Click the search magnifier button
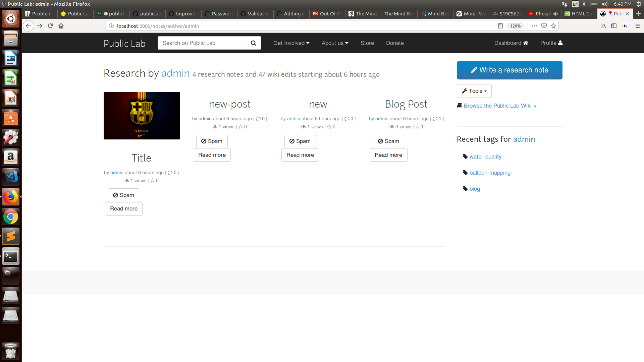Image resolution: width=644 pixels, height=362 pixels. click(x=254, y=43)
